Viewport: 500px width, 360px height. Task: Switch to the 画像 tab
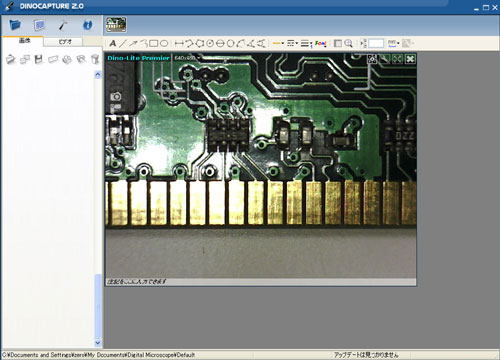point(24,41)
